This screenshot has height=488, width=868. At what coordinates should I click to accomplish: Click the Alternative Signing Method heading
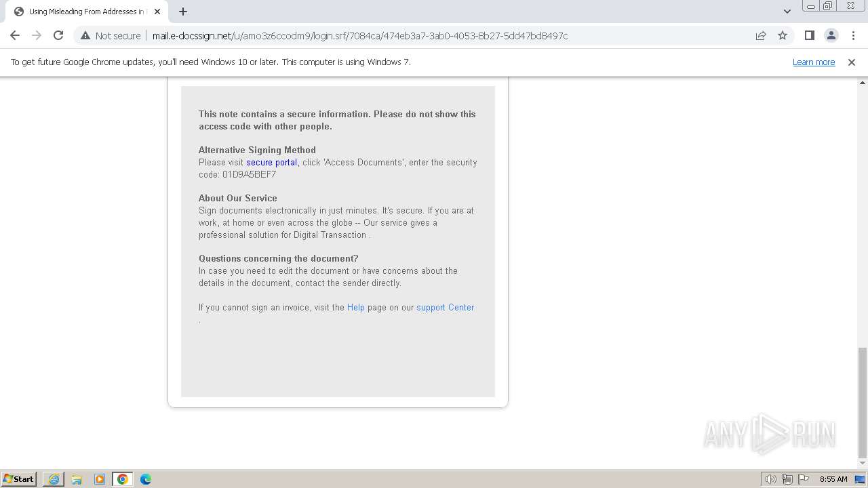257,150
